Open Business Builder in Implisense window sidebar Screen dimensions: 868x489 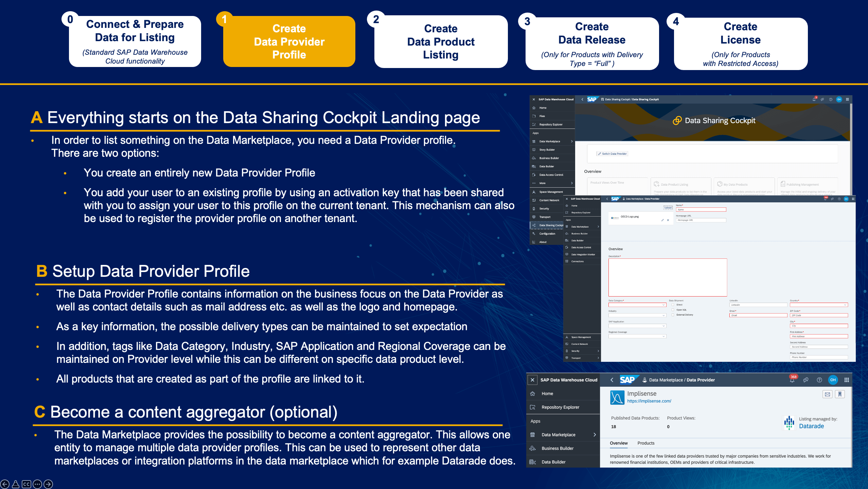(563, 448)
